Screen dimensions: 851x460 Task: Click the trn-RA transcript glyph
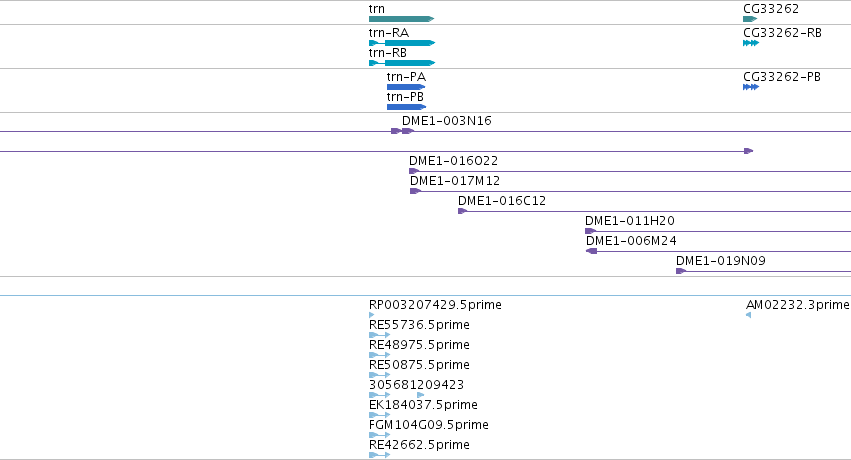point(402,43)
